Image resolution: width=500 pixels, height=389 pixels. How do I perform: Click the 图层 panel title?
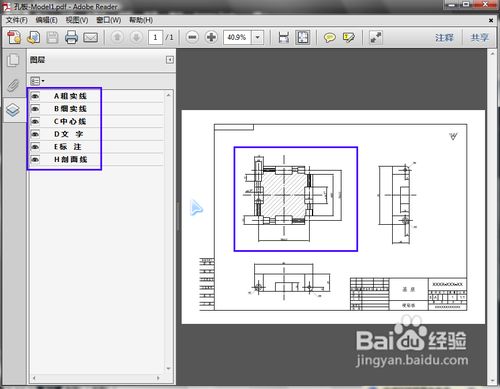[37, 60]
